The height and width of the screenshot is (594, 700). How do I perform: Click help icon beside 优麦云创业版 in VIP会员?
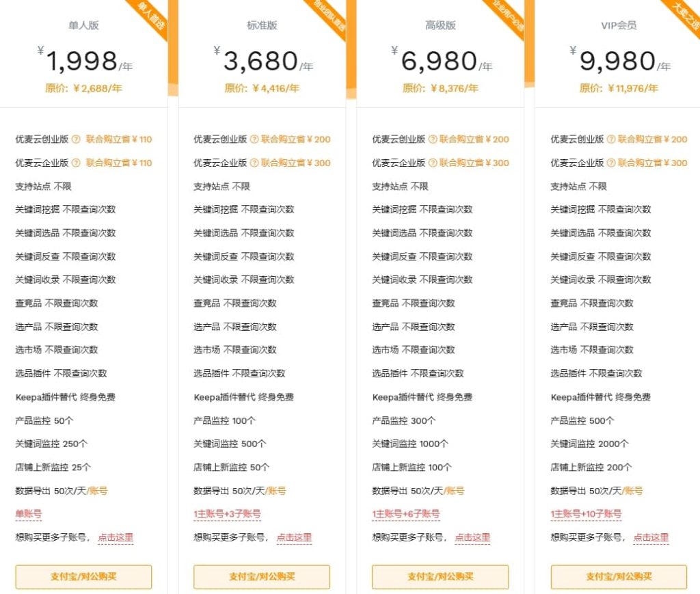coord(612,139)
